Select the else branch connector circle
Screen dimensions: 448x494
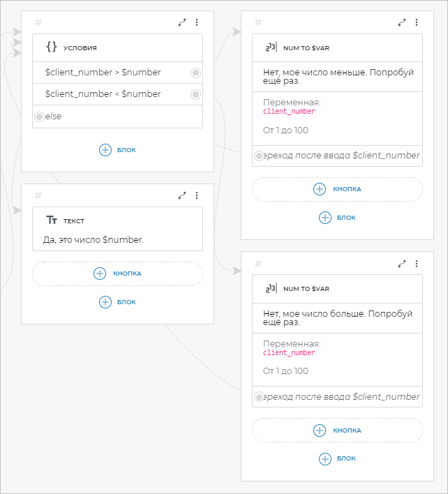pyautogui.click(x=39, y=117)
